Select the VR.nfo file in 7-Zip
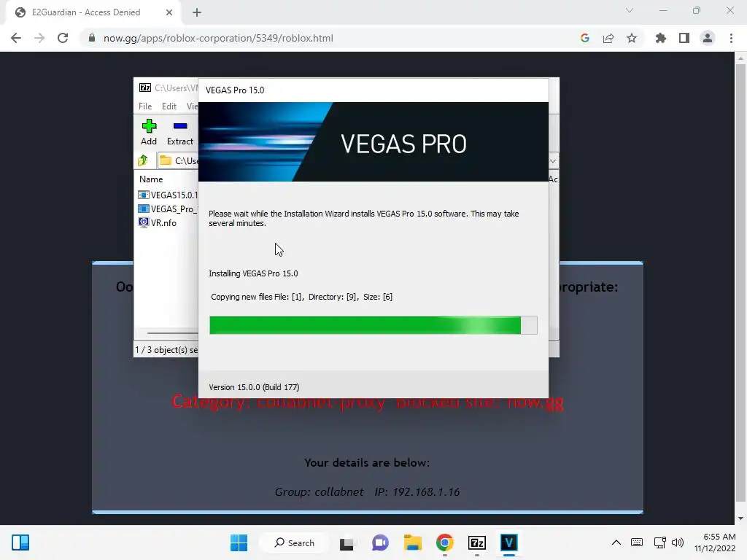Screen dimensions: 747x560 point(158,222)
